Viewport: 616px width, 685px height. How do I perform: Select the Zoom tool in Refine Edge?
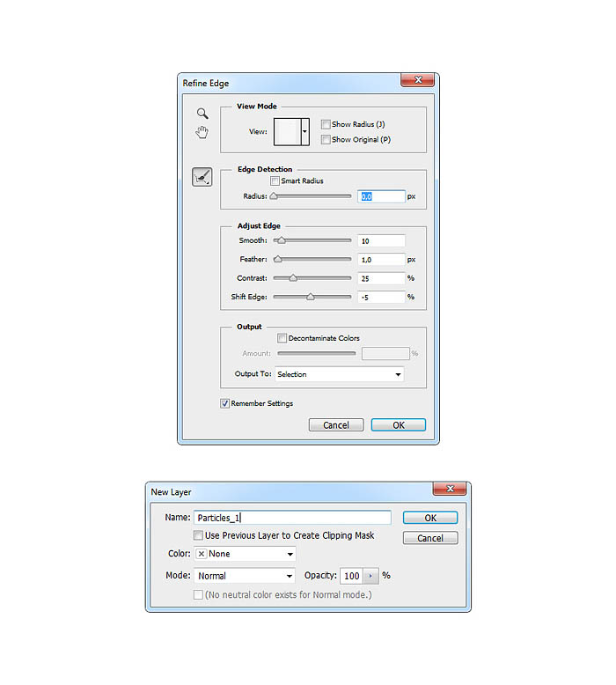click(202, 114)
